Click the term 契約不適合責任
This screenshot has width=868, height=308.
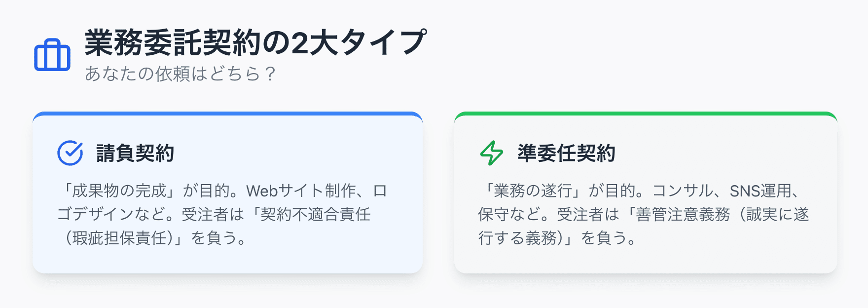316,214
